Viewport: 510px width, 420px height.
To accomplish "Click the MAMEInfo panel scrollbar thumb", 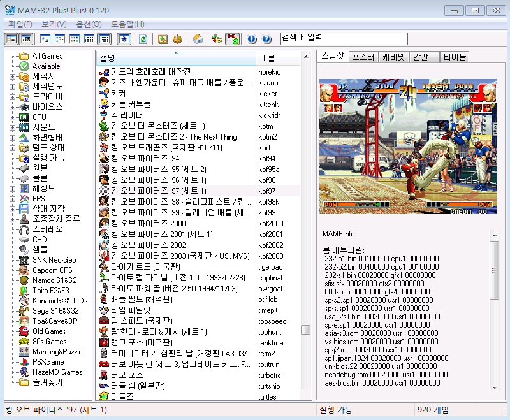I will 495,270.
